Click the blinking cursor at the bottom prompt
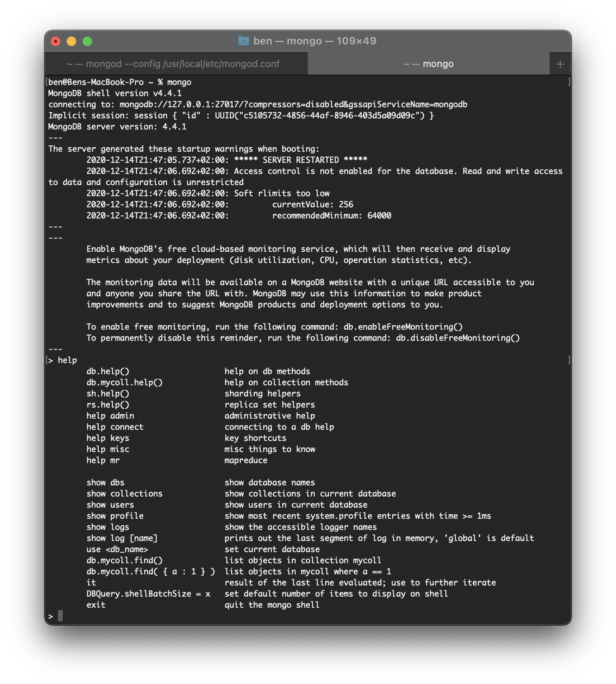The width and height of the screenshot is (616, 684). tap(60, 616)
